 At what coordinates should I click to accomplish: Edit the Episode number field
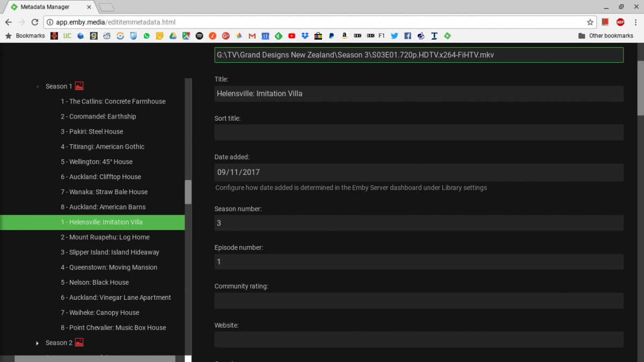(419, 262)
